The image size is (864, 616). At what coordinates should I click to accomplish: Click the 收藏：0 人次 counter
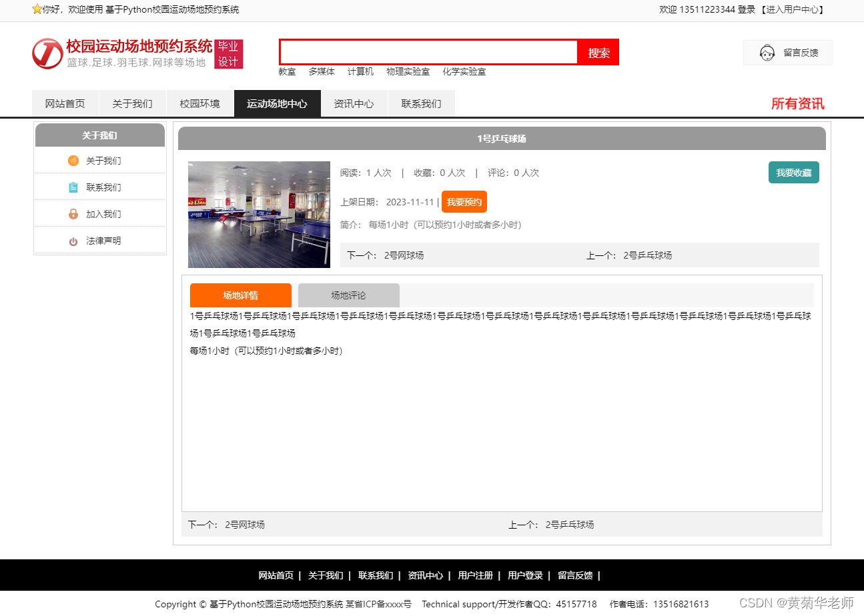[x=440, y=173]
